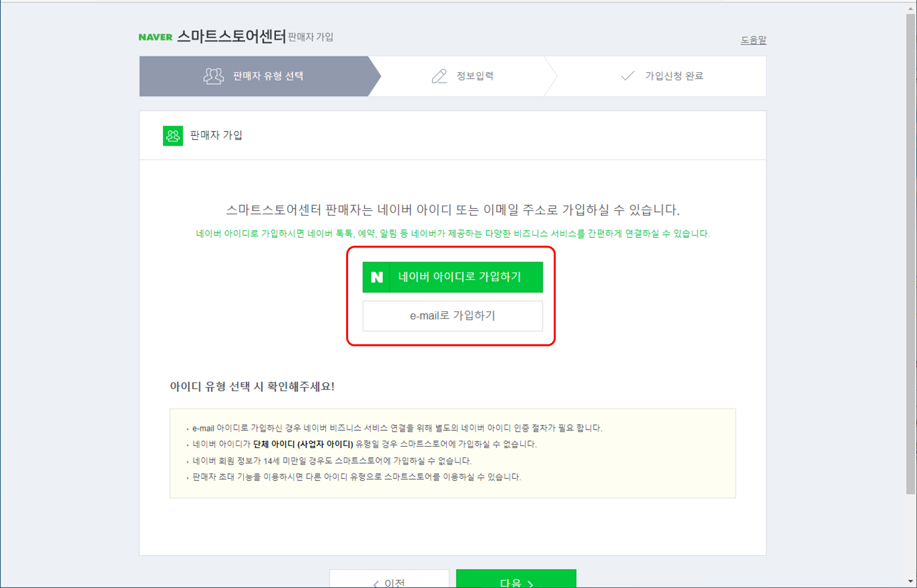Click the note about 판매자 초대 기능
Image resolution: width=917 pixels, height=588 pixels.
357,477
